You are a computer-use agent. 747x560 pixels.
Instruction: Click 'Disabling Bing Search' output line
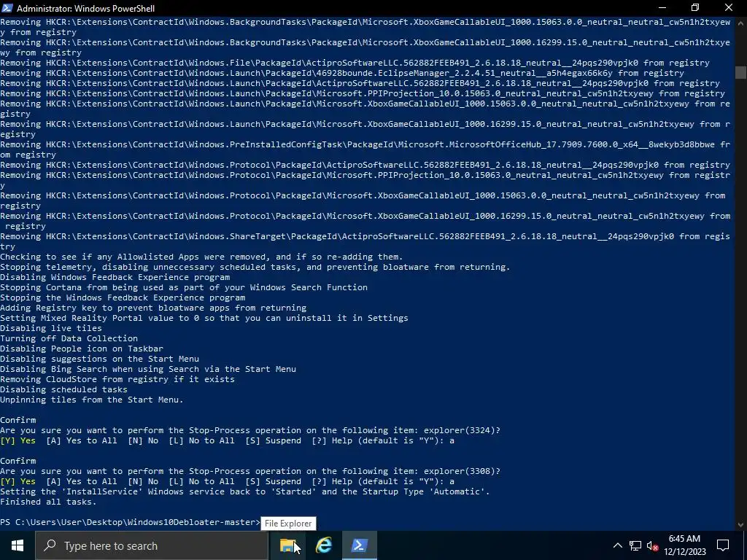[148, 369]
